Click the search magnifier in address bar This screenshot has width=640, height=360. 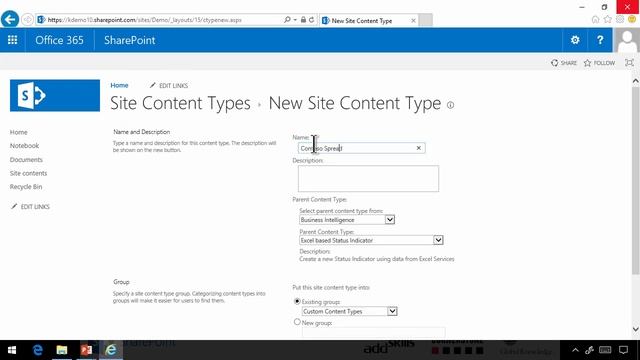[x=287, y=20]
